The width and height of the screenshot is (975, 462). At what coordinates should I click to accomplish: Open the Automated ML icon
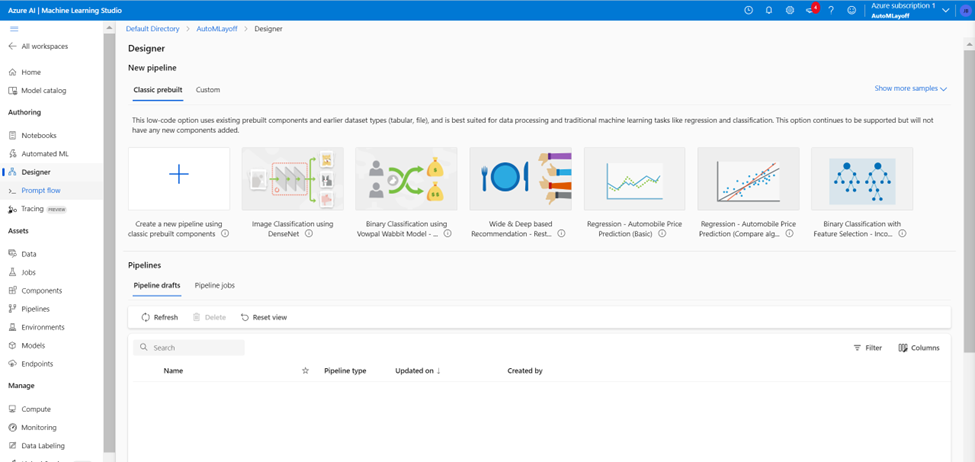(12, 154)
